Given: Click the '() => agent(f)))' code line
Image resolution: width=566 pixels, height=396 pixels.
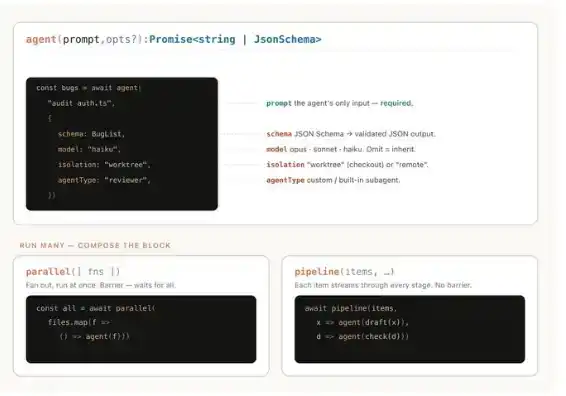Looking at the screenshot, I should pyautogui.click(x=94, y=336).
